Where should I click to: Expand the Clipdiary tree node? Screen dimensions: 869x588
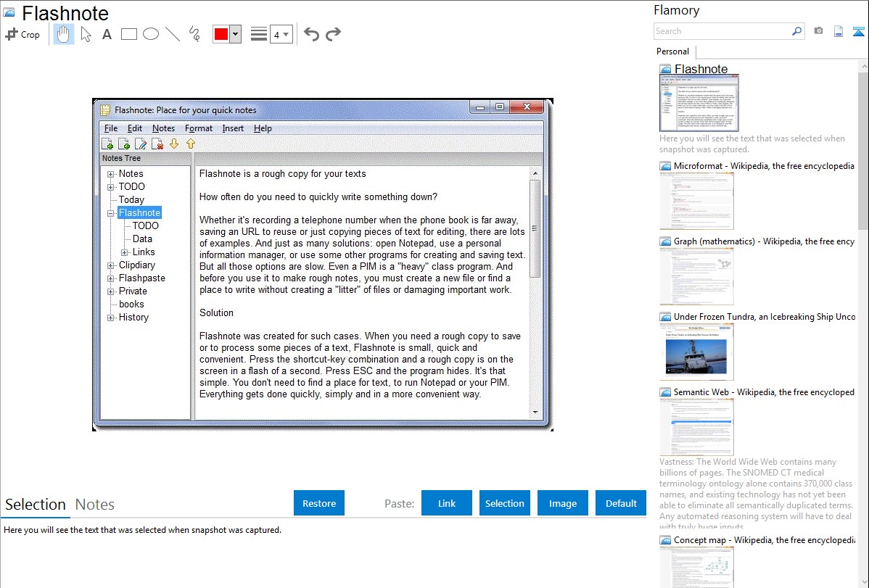[x=110, y=265]
